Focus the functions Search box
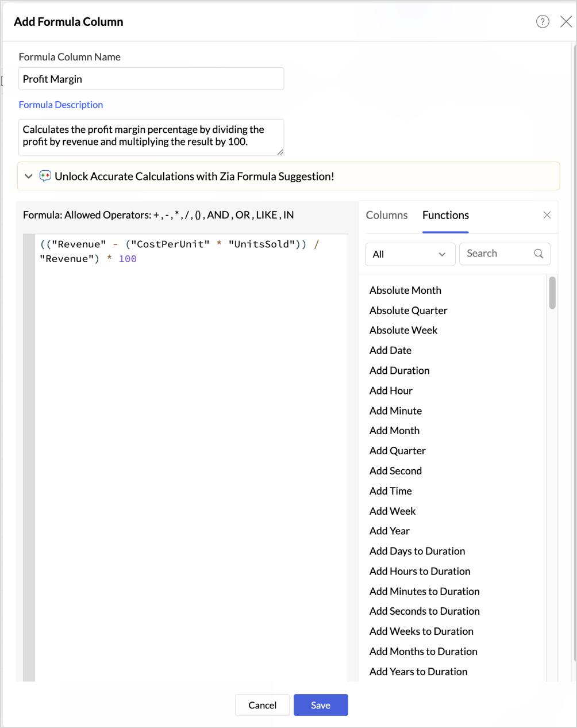This screenshot has width=577, height=728. (498, 254)
